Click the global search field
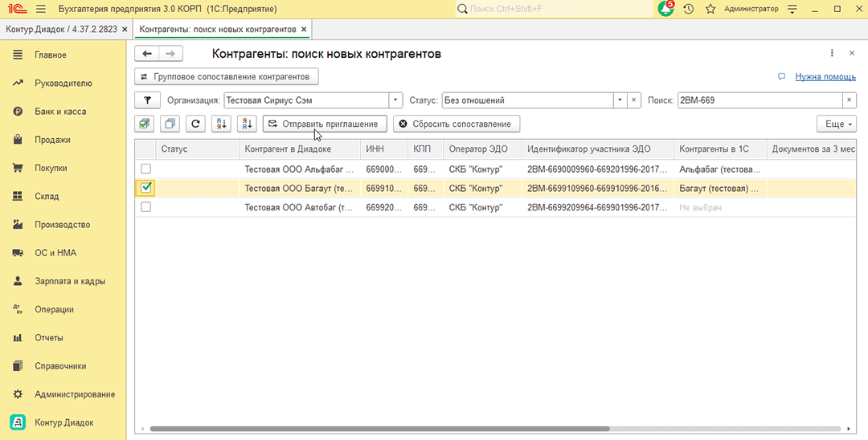This screenshot has height=440, width=868. click(x=554, y=9)
